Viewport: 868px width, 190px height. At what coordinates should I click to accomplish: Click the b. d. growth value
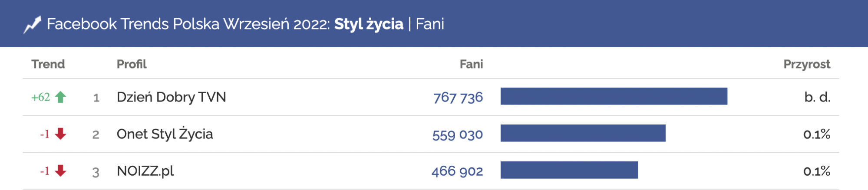pyautogui.click(x=817, y=97)
